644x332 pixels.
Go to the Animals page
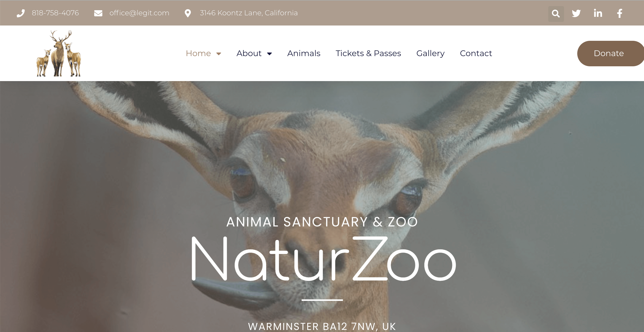tap(304, 53)
